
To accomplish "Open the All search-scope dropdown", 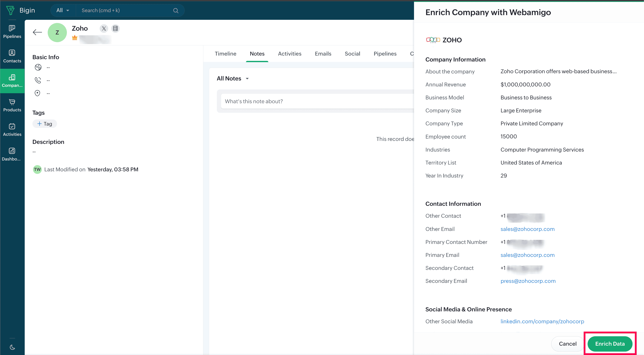I will click(x=63, y=10).
